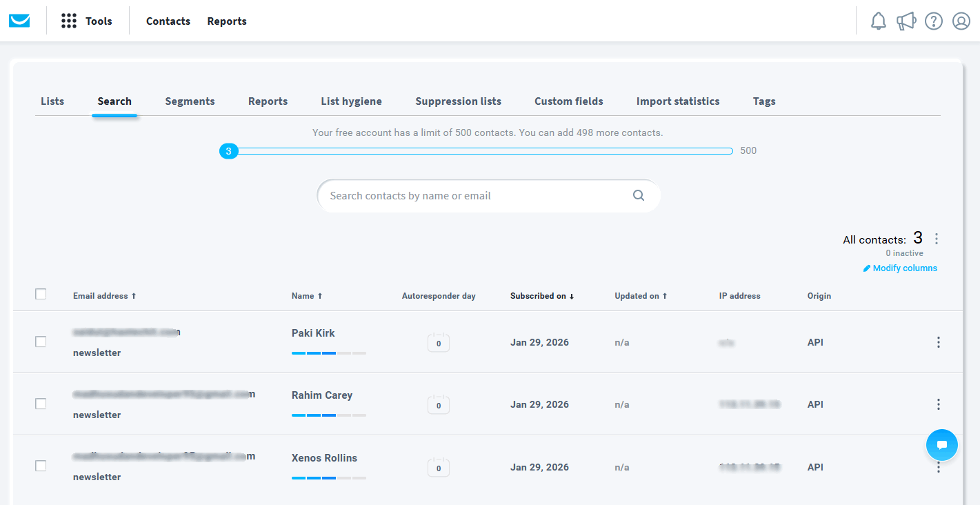Open the live chat bubble
This screenshot has height=505, width=980.
[x=941, y=445]
